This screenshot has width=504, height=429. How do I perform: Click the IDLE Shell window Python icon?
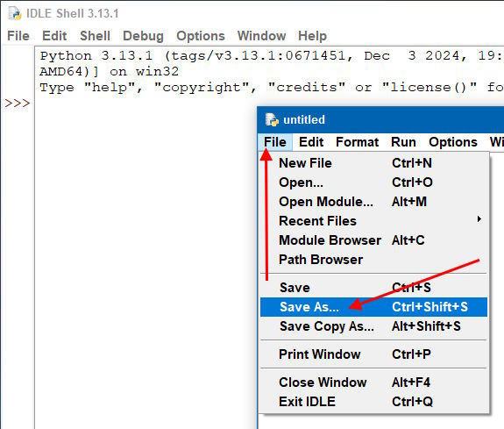tap(15, 13)
